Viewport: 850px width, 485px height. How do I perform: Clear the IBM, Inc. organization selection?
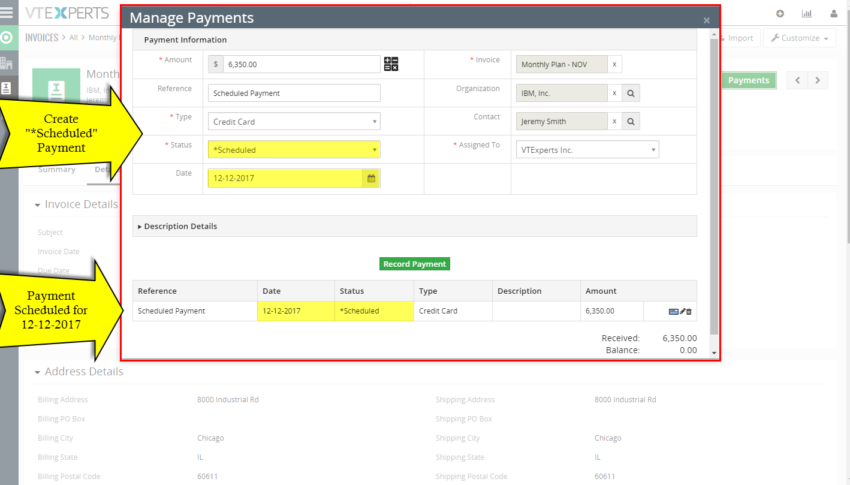(614, 93)
